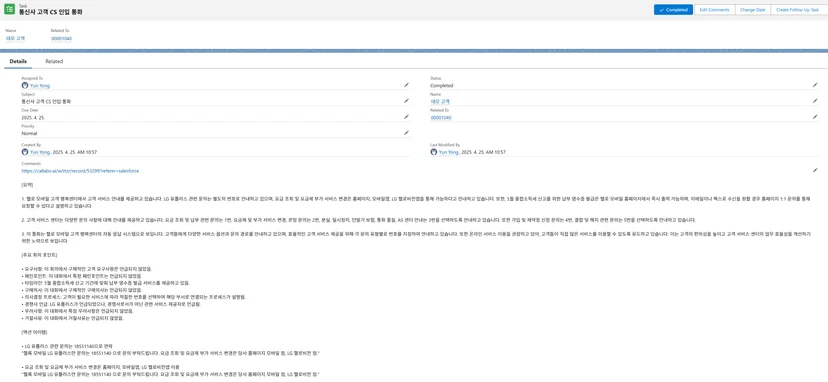Screen dimensions: 828x382
Task: Switch to the Details tab
Action: pyautogui.click(x=18, y=61)
